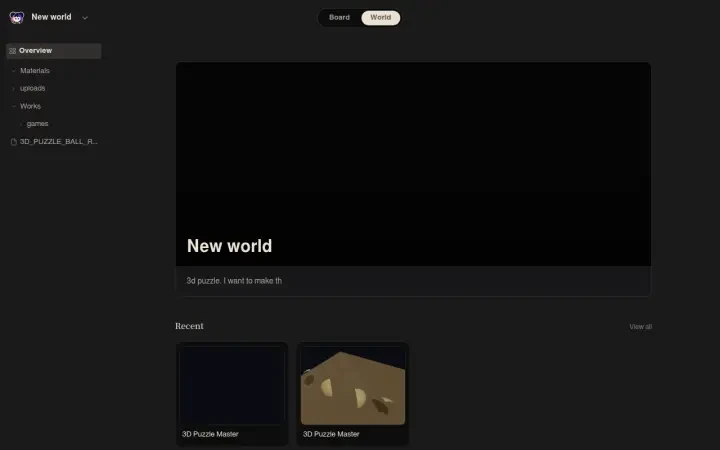
Task: Select the World tab
Action: coord(381,17)
